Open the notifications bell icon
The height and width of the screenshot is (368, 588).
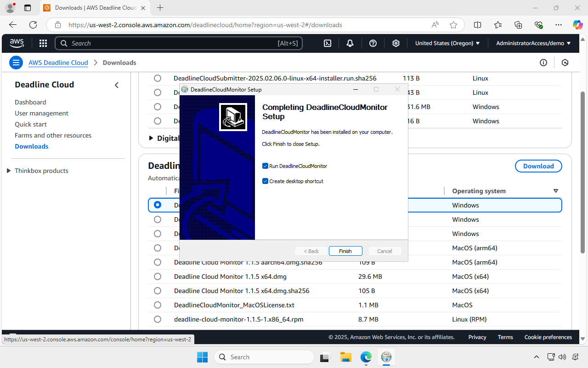point(350,43)
